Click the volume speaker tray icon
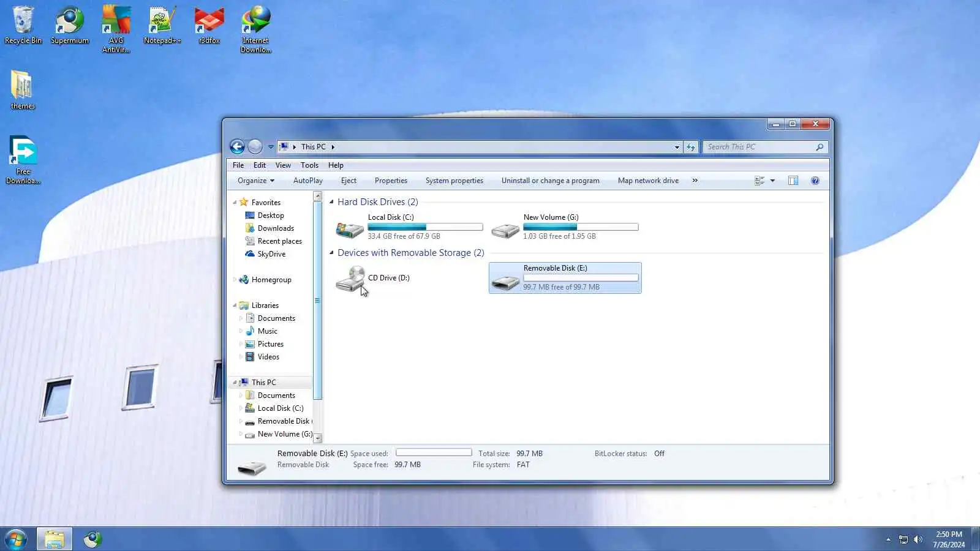Viewport: 980px width, 551px height. (918, 539)
